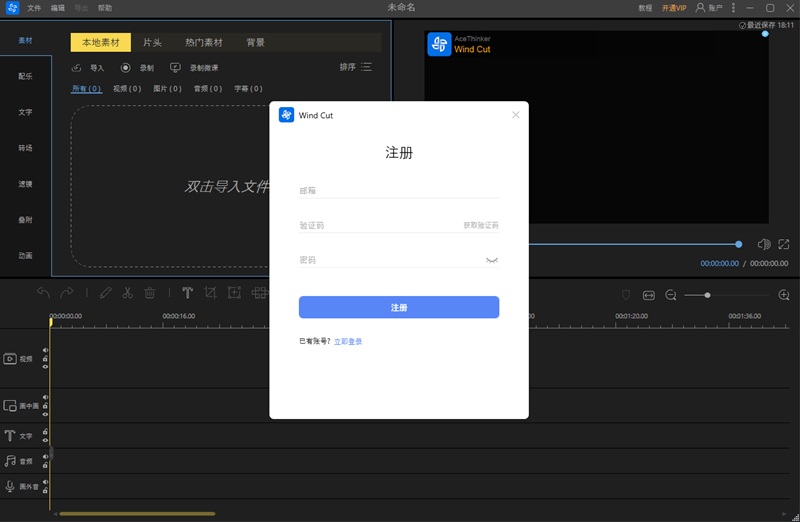Select the crop tool icon
The image size is (800, 522).
[210, 293]
